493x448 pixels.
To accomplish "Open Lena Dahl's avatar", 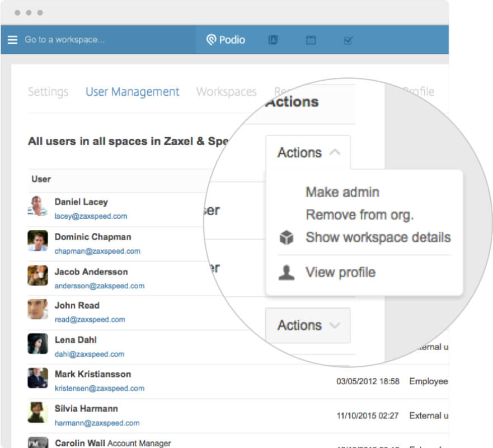I will pyautogui.click(x=37, y=343).
